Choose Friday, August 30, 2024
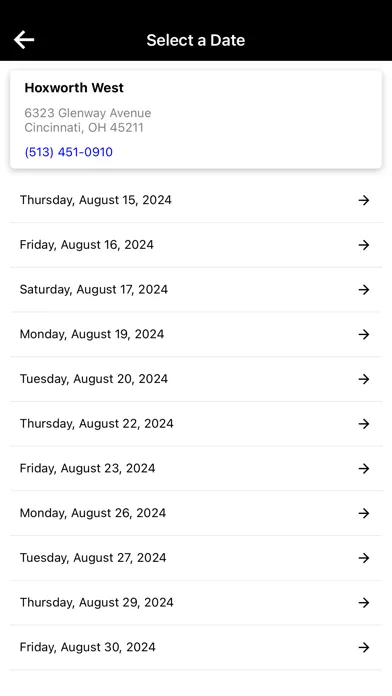The height and width of the screenshot is (696, 392). [x=196, y=648]
